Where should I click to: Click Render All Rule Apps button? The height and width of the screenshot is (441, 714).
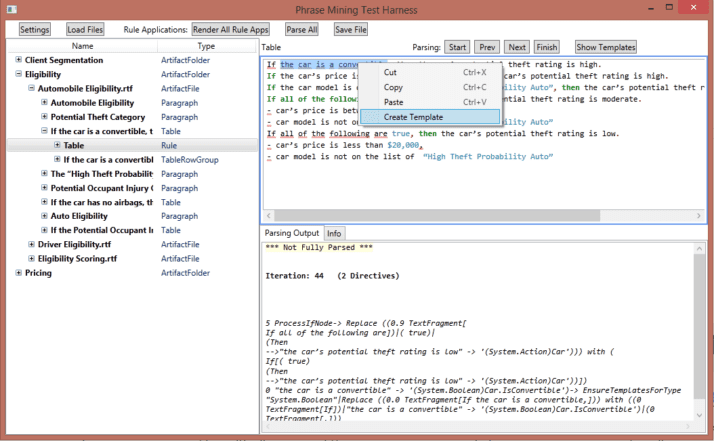(231, 30)
